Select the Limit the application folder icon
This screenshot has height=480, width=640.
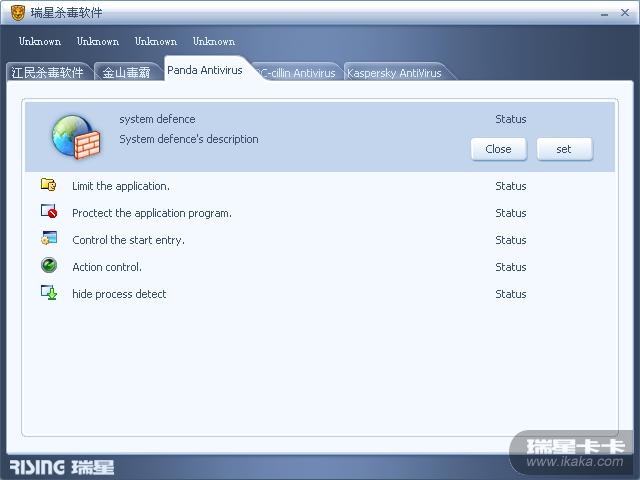[x=49, y=185]
